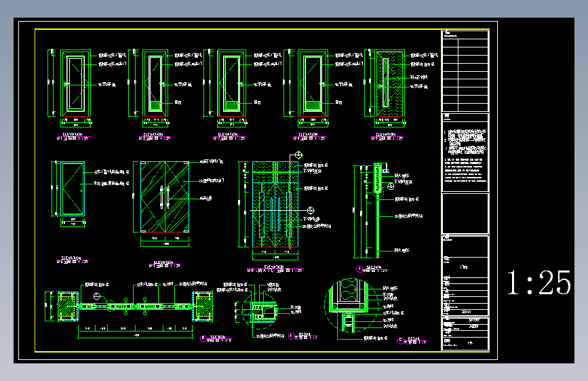The image size is (588, 381).
Task: Select the DF4 door elevation drawing
Action: 313,83
